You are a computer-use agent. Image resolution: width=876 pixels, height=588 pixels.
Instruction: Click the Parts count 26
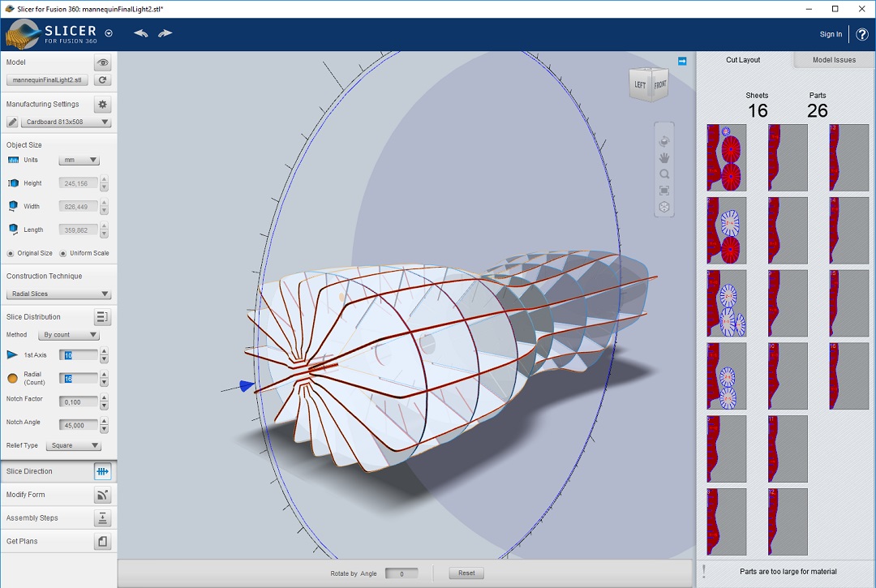(x=818, y=110)
